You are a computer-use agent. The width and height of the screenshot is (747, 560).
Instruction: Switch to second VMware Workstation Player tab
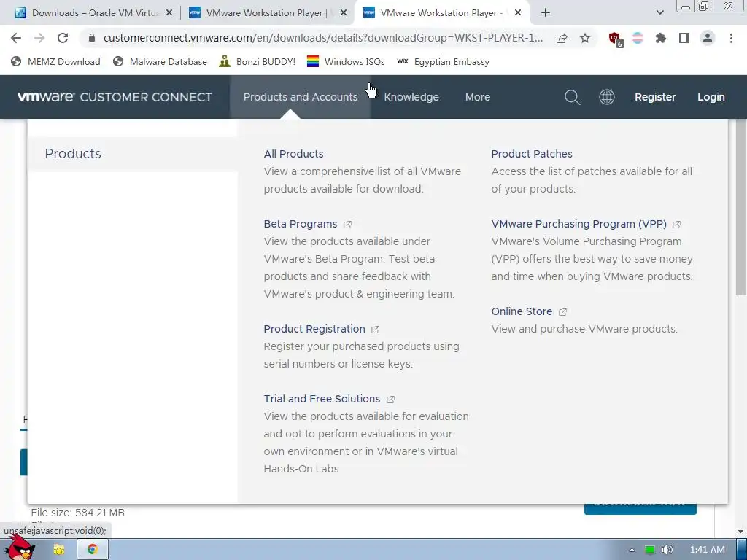pyautogui.click(x=267, y=13)
